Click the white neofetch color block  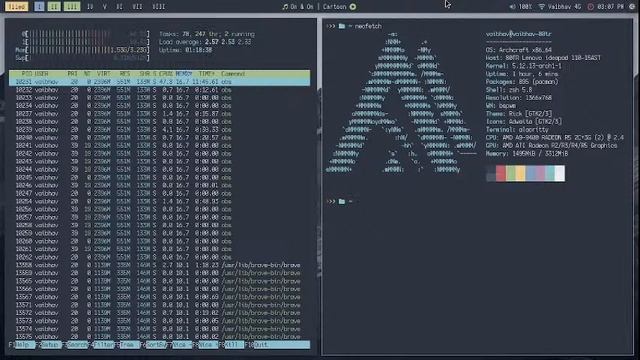(x=560, y=173)
